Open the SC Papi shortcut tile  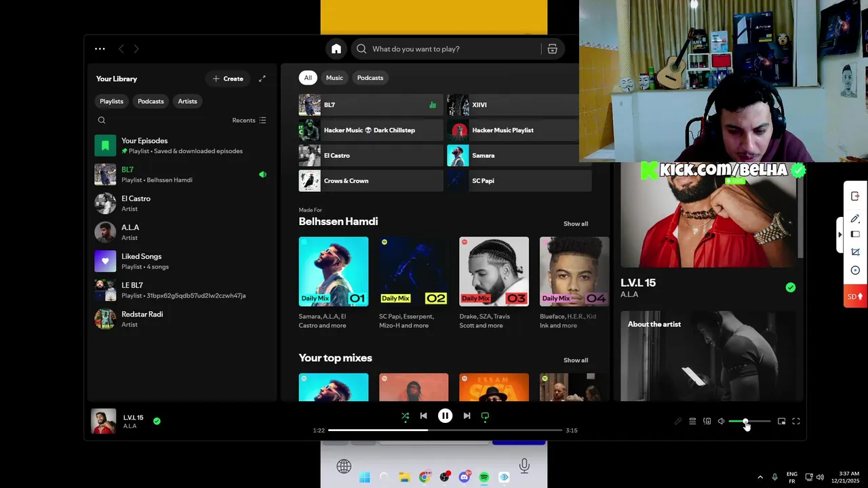point(518,181)
